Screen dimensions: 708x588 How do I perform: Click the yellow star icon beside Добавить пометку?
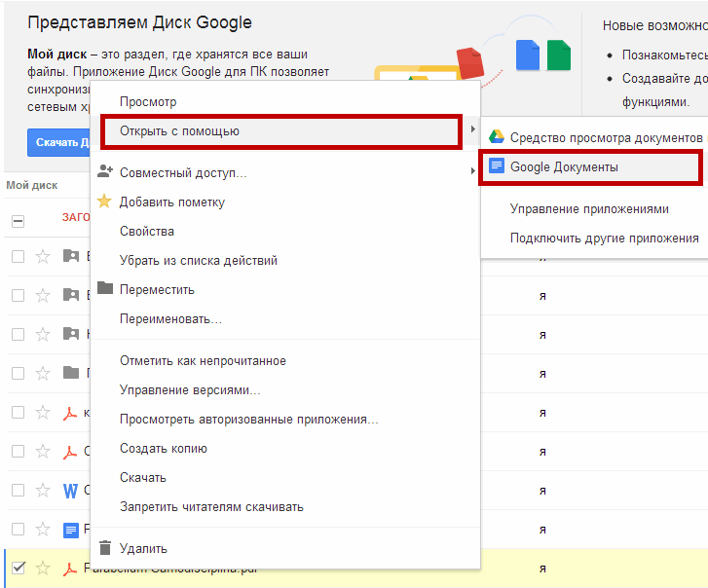(104, 202)
